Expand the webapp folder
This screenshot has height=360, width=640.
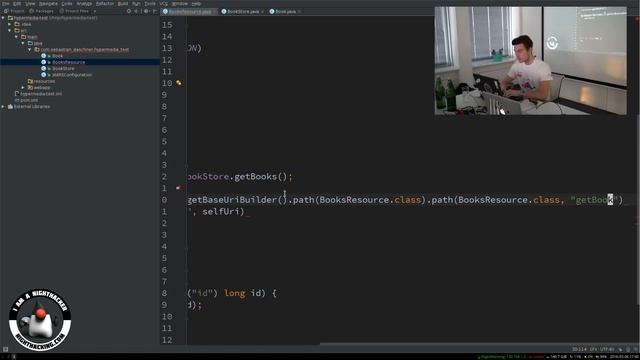(23, 87)
